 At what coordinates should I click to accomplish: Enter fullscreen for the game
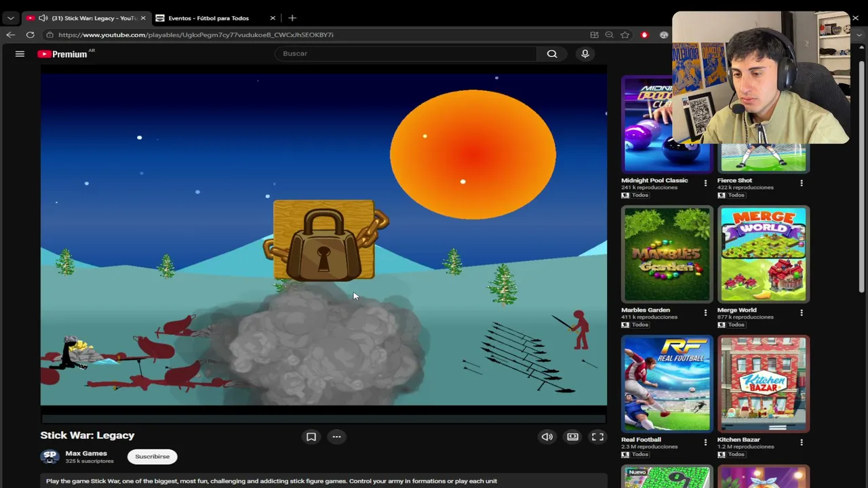tap(597, 437)
